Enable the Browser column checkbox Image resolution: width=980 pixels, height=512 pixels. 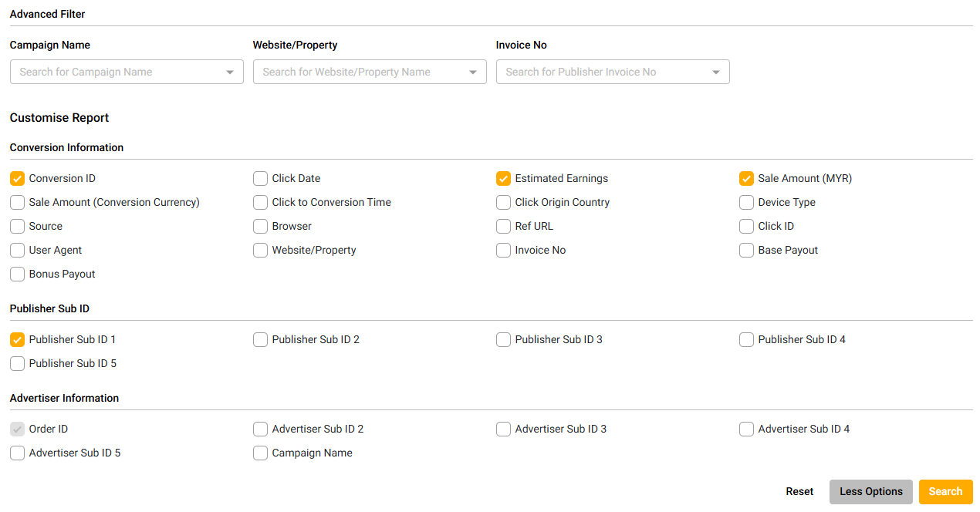tap(260, 227)
